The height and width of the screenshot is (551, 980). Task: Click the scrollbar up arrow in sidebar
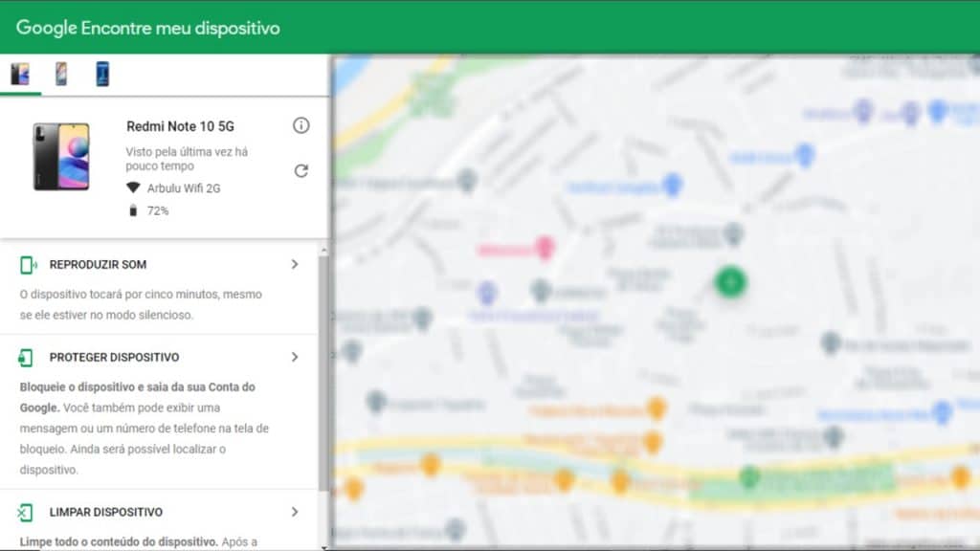pos(323,250)
